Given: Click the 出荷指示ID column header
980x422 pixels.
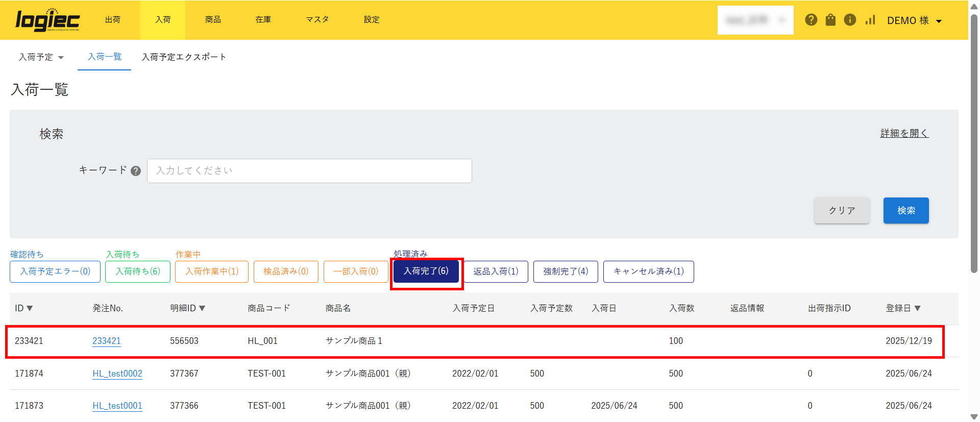Looking at the screenshot, I should (829, 308).
